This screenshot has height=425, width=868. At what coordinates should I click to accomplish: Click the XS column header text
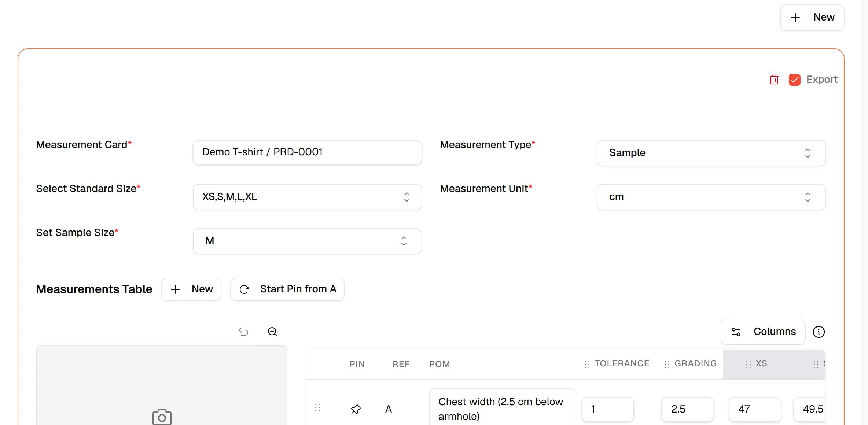tap(761, 363)
